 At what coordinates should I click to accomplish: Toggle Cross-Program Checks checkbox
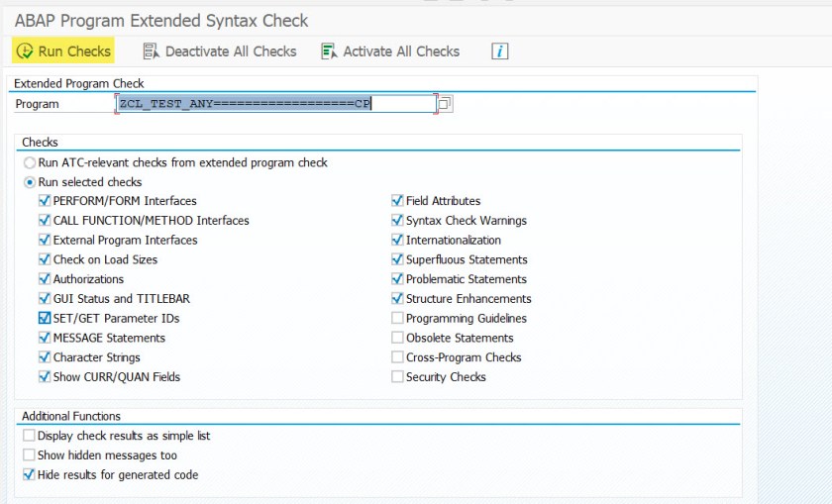397,357
